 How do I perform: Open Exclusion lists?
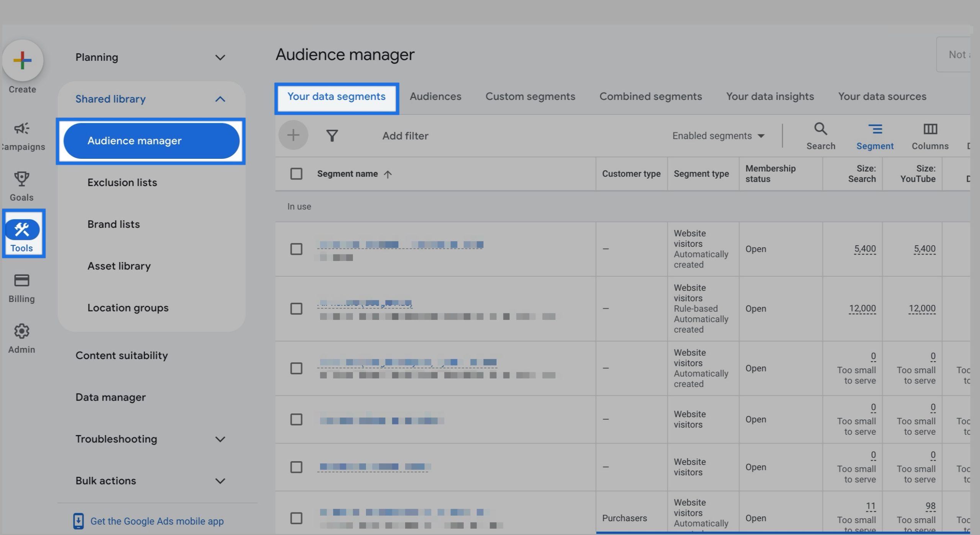(122, 183)
